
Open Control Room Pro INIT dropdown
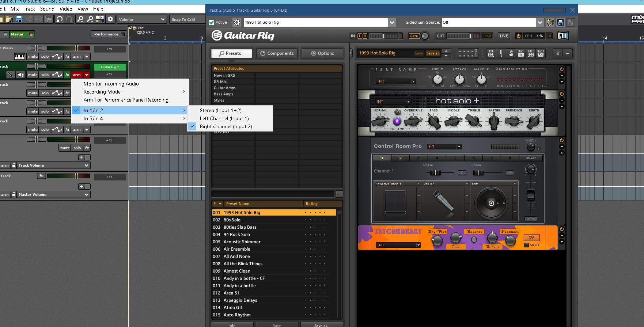point(444,147)
